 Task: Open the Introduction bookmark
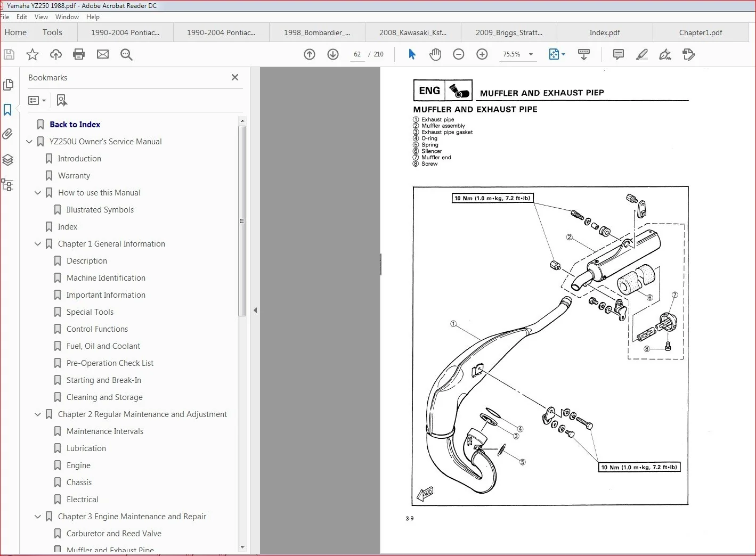coord(79,159)
